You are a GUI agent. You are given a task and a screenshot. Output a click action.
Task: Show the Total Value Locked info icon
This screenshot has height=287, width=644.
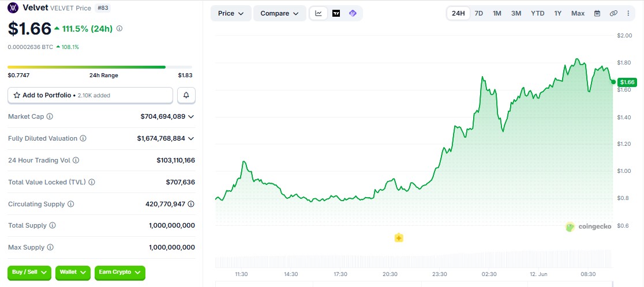pyautogui.click(x=92, y=182)
